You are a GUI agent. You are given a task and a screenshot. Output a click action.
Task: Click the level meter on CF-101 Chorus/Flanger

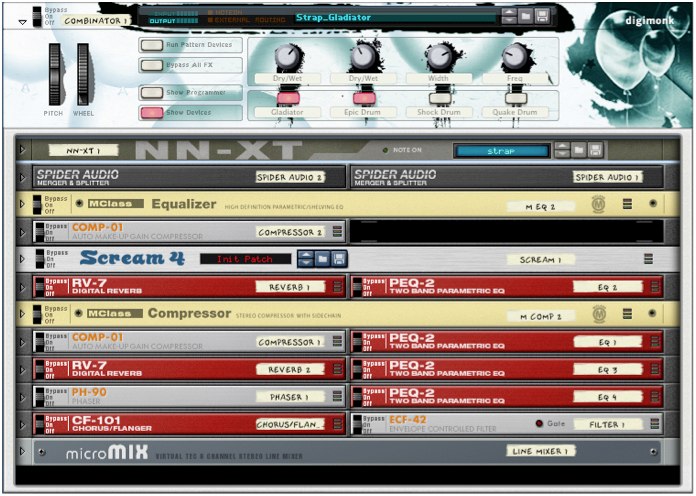tap(337, 424)
